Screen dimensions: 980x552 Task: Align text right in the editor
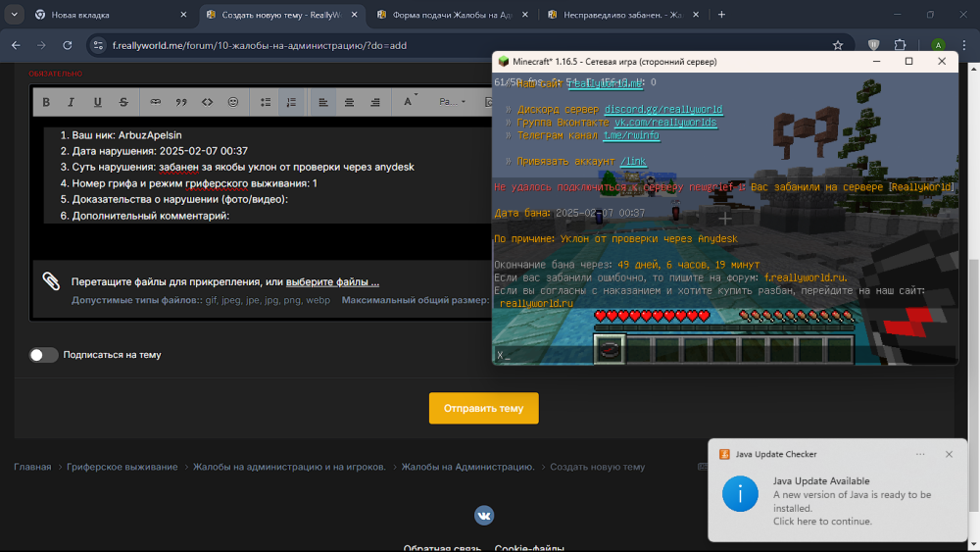(x=375, y=102)
